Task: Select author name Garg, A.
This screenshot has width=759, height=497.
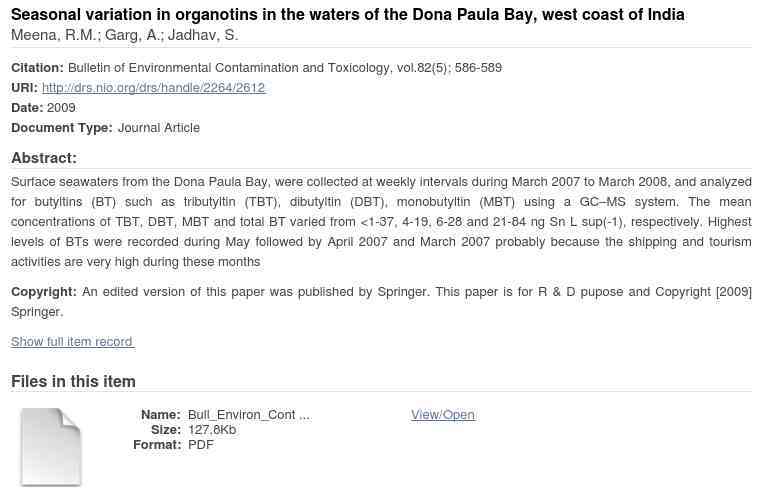Action: pos(133,35)
